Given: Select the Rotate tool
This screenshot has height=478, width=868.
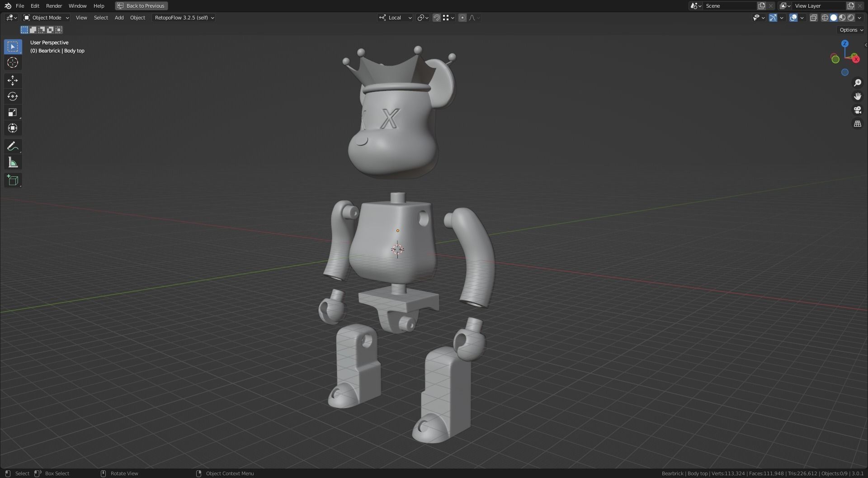Looking at the screenshot, I should pos(13,96).
